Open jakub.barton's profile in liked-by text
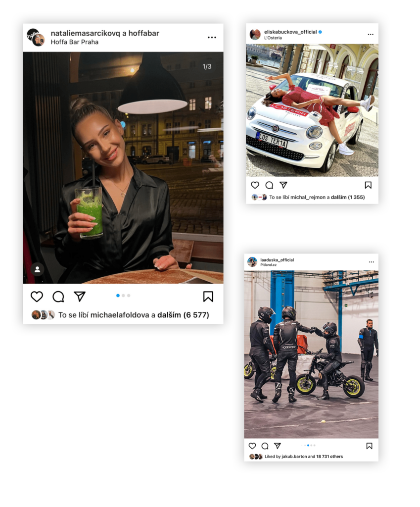The image size is (420, 507). click(x=294, y=456)
